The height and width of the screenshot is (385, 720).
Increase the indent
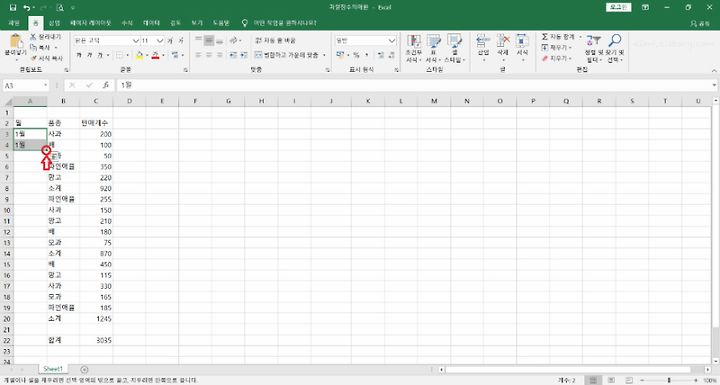[x=244, y=55]
